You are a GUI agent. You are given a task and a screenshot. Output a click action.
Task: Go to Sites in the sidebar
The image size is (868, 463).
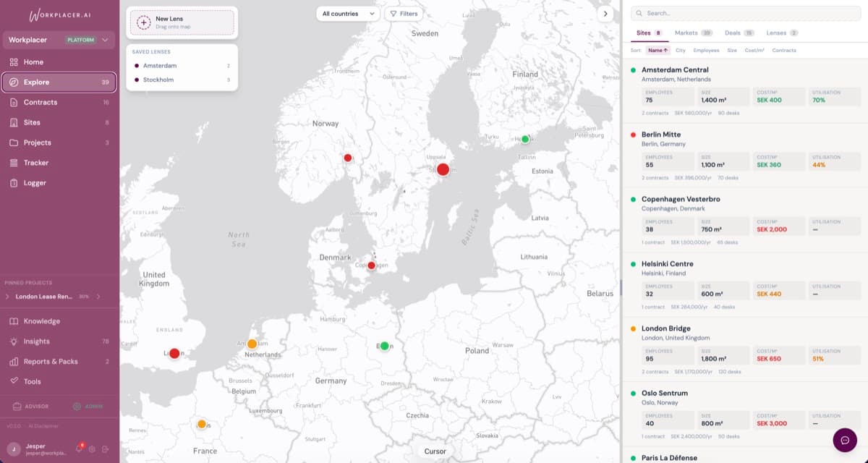pyautogui.click(x=59, y=123)
